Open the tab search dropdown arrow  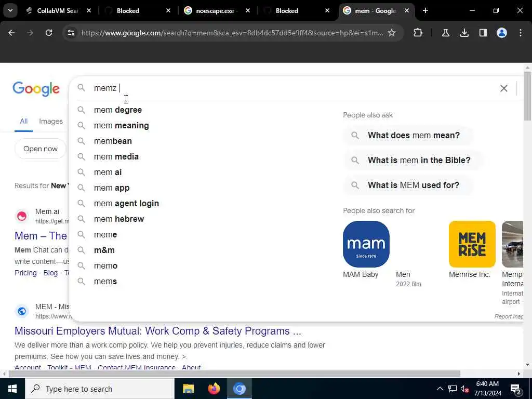tap(10, 10)
